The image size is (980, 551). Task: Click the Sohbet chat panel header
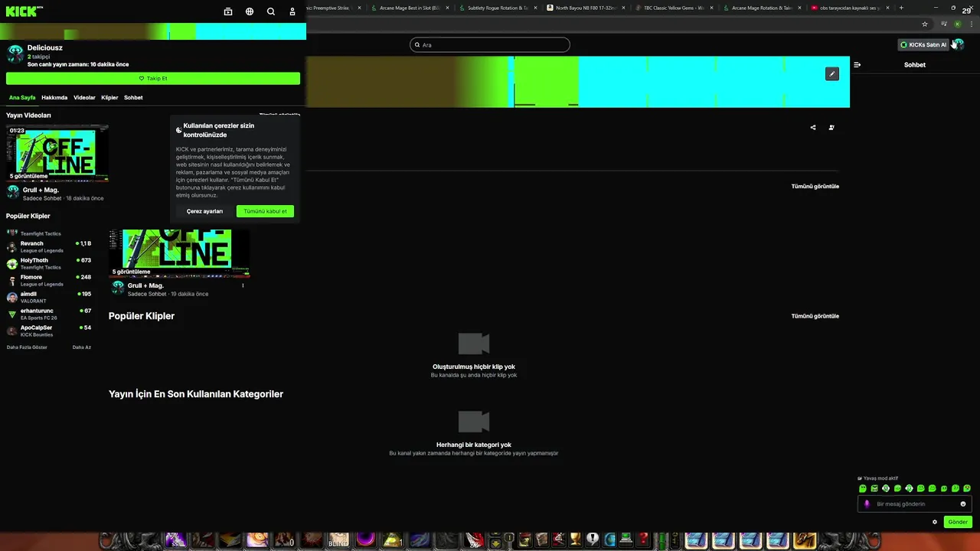click(x=915, y=65)
